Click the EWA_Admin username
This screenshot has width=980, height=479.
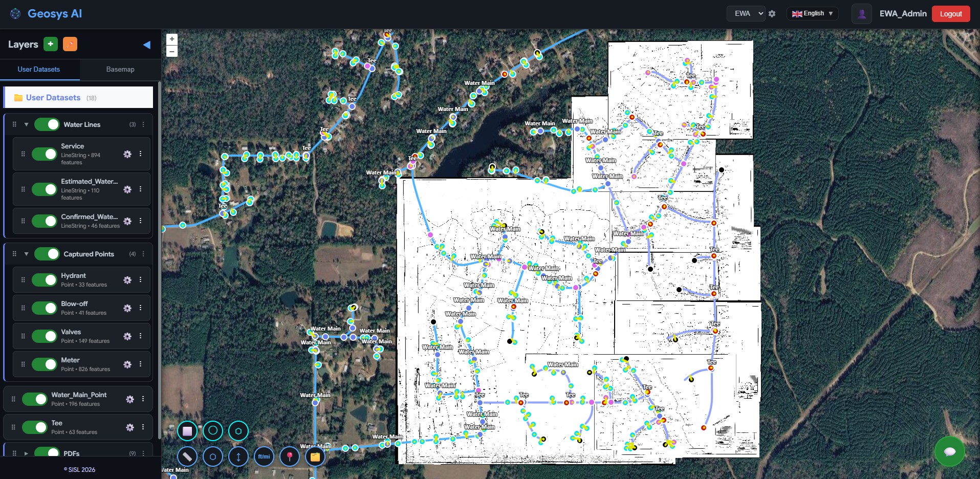(x=903, y=14)
